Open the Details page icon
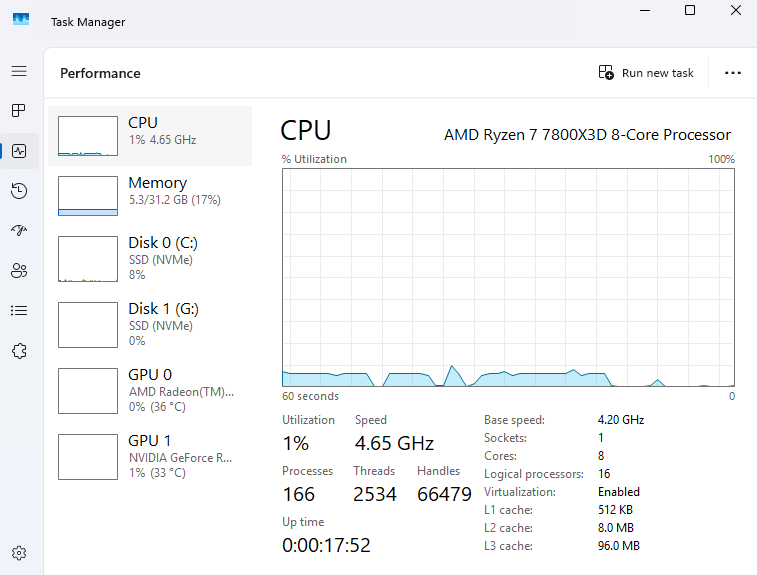The width and height of the screenshot is (757, 575). (x=18, y=311)
